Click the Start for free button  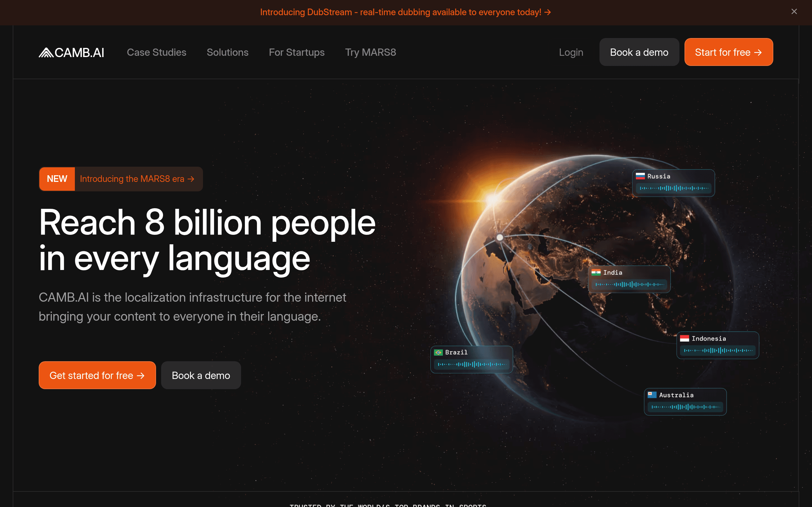pyautogui.click(x=729, y=52)
